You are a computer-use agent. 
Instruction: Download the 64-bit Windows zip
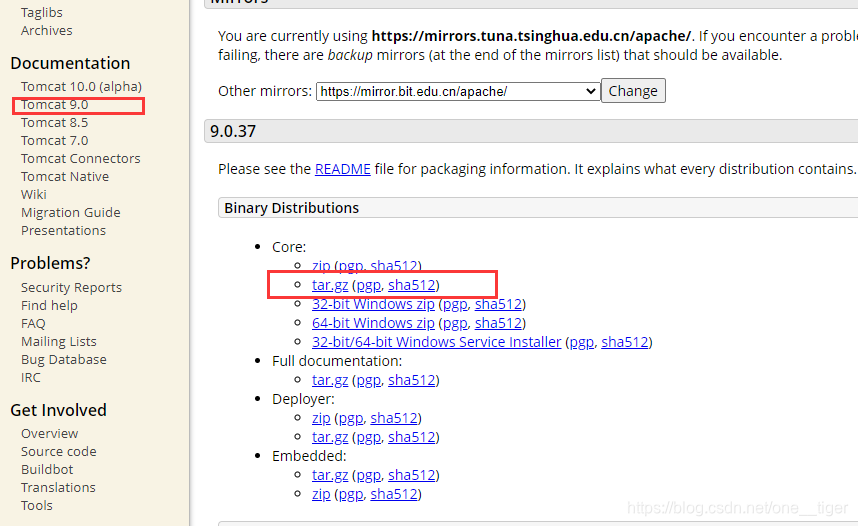point(373,323)
